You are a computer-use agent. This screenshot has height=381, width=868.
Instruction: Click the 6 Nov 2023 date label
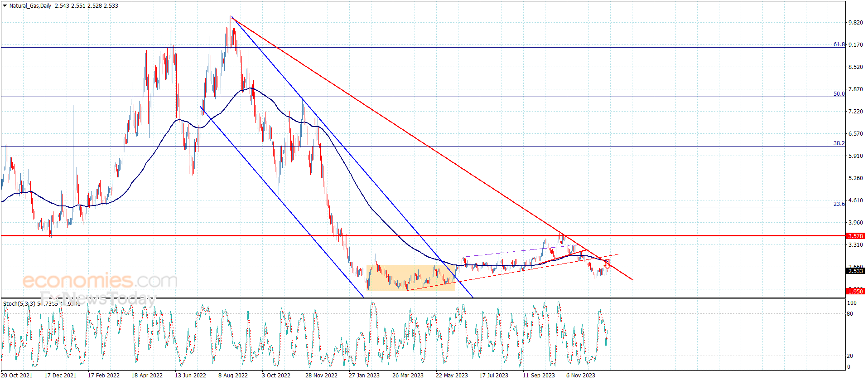click(581, 375)
